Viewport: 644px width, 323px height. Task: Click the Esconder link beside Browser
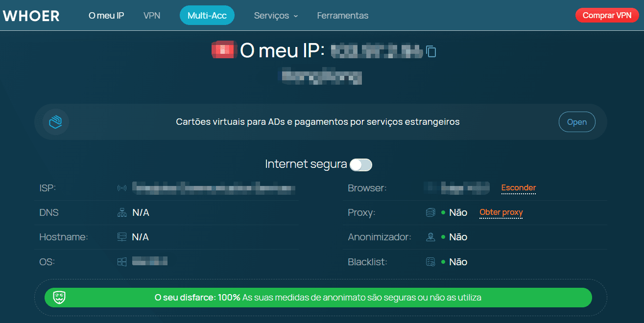(519, 188)
